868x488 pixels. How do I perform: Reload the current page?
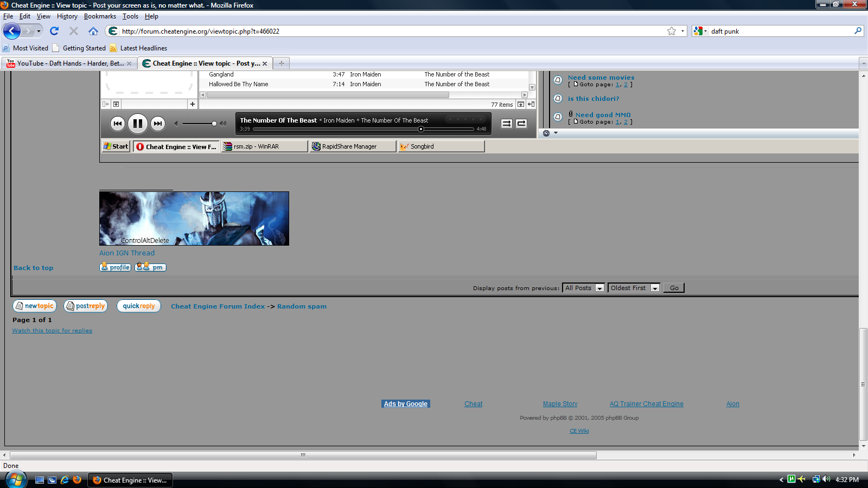click(54, 31)
